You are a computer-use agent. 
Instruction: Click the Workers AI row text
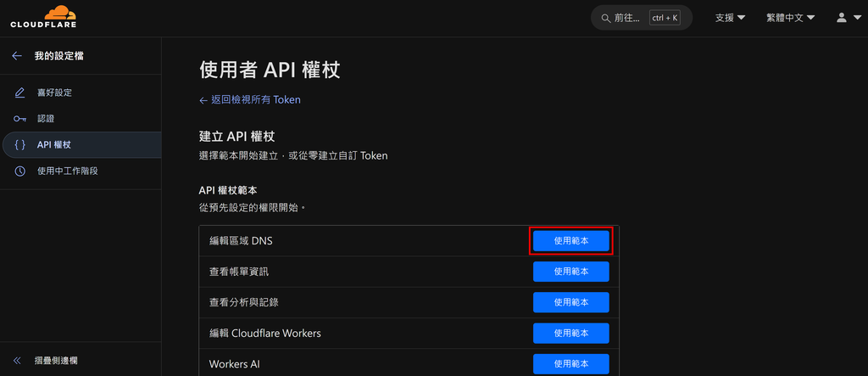point(235,364)
